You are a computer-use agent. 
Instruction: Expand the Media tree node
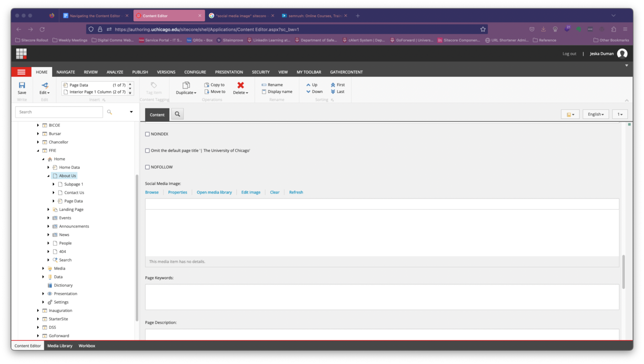[x=43, y=268]
